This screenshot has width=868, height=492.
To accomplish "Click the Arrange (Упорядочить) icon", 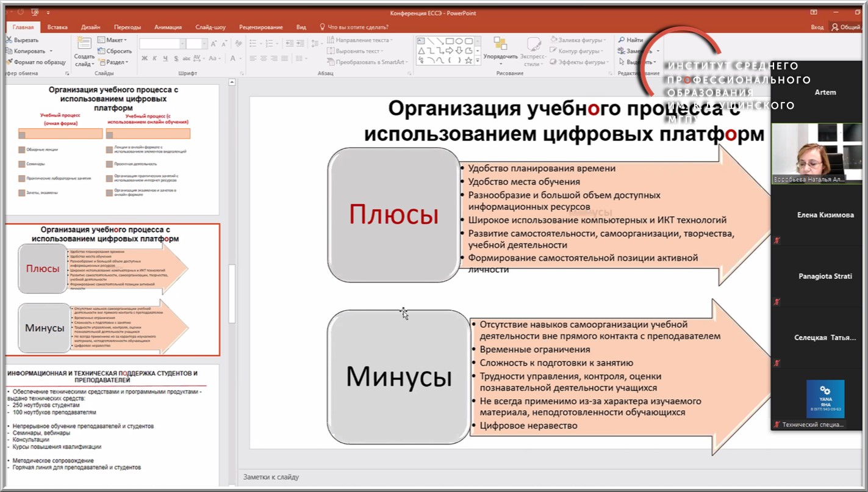I will (500, 44).
